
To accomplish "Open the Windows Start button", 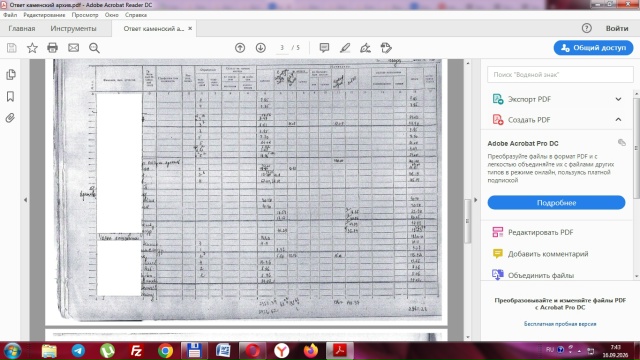I will [12, 351].
